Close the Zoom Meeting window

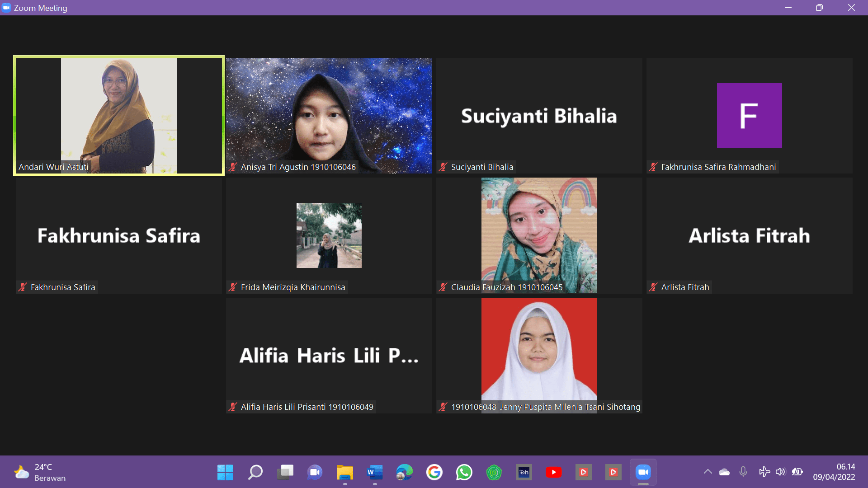[851, 8]
